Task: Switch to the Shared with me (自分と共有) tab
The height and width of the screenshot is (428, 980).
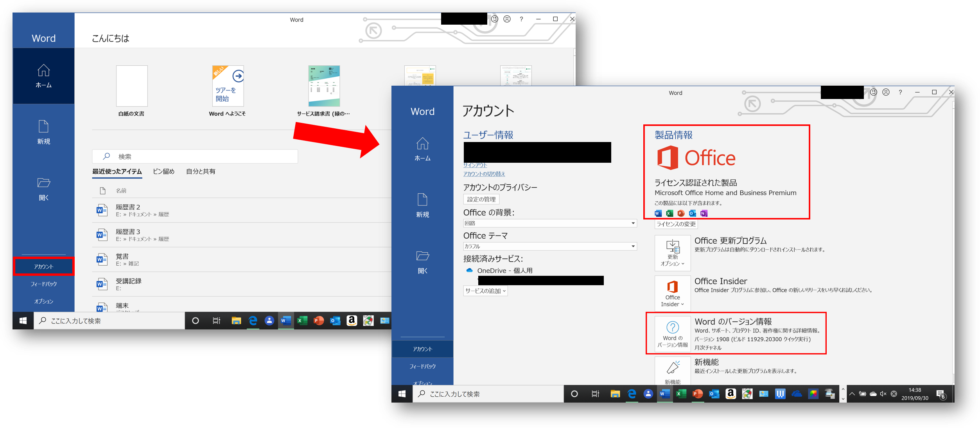Action: click(x=201, y=171)
